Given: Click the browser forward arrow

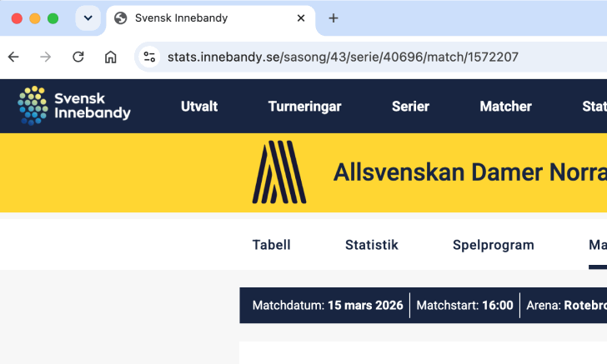Looking at the screenshot, I should pos(46,57).
